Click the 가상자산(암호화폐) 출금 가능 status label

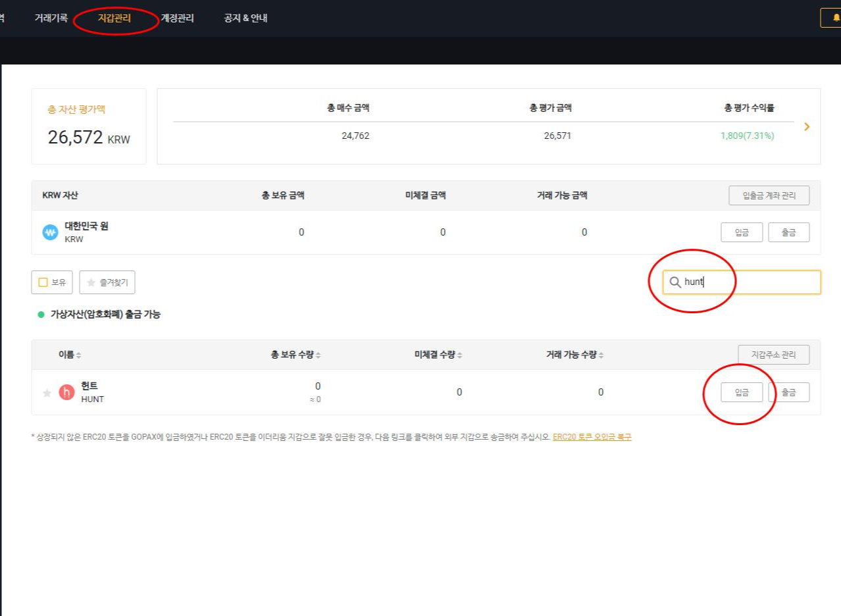[x=105, y=315]
